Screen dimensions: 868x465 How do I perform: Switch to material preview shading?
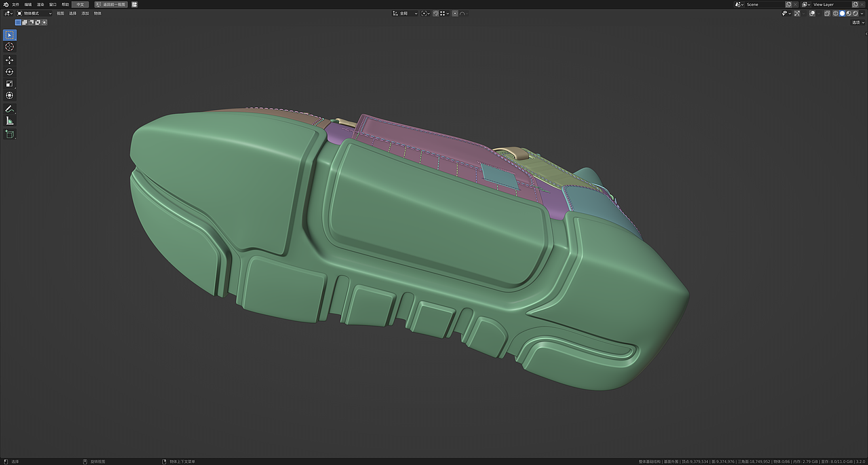pos(849,14)
